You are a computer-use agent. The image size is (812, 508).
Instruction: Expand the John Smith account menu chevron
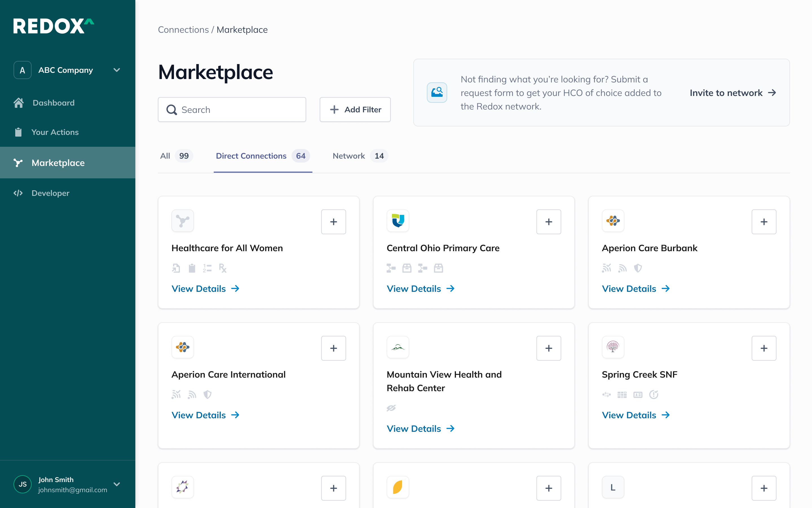point(117,484)
